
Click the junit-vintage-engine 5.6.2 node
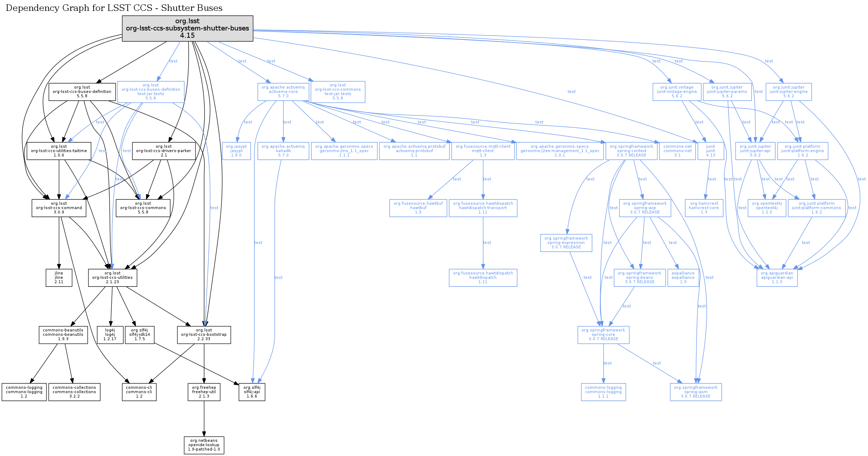click(x=676, y=92)
